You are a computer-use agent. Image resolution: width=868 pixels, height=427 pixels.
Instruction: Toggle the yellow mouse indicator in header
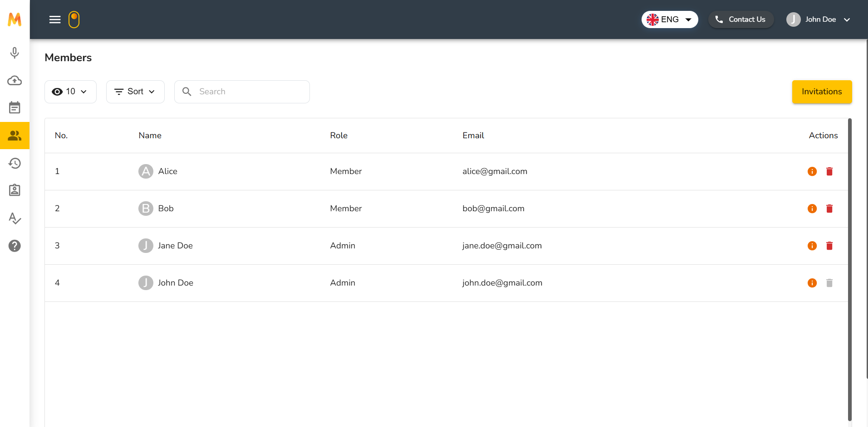click(74, 19)
